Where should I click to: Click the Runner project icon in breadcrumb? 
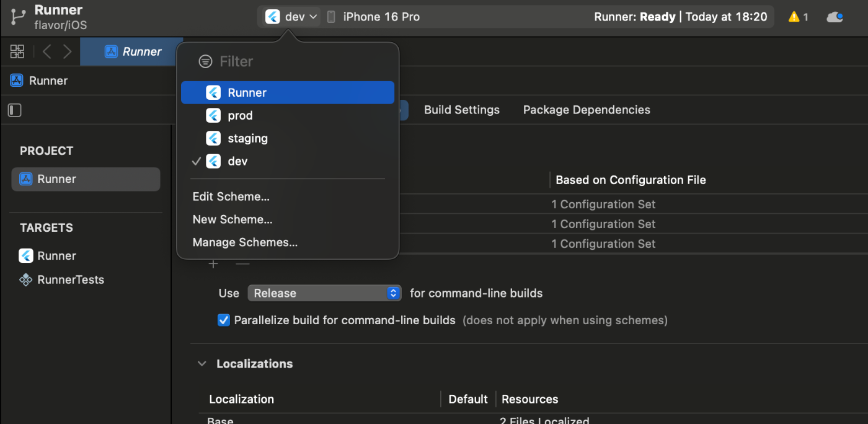(x=17, y=81)
